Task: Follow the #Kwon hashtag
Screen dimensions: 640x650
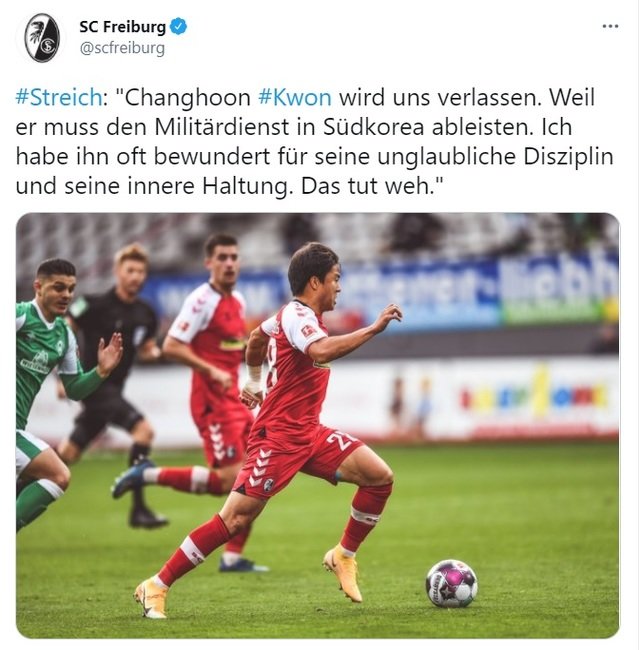Action: [295, 98]
